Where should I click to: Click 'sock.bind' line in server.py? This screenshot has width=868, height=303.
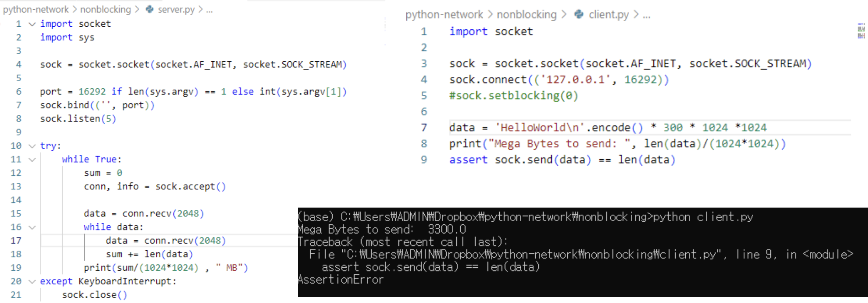click(x=97, y=105)
